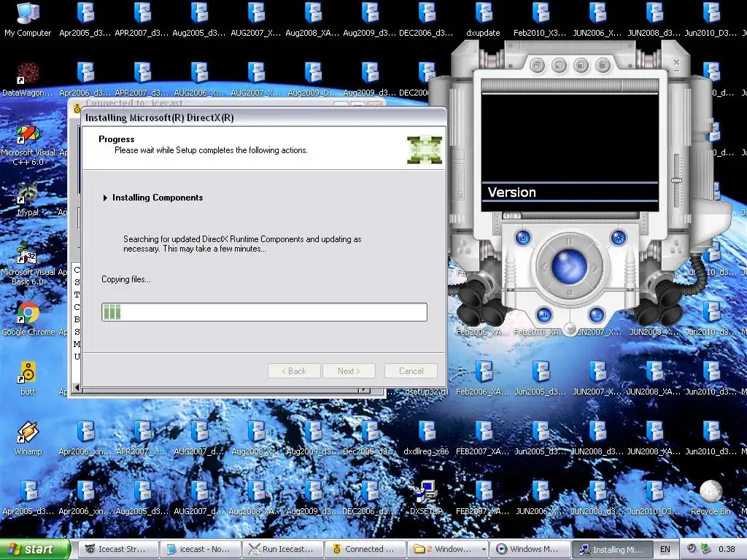Select the Feb2010_XA... cabinet file icon
This screenshot has width=747, height=560.
(x=538, y=332)
